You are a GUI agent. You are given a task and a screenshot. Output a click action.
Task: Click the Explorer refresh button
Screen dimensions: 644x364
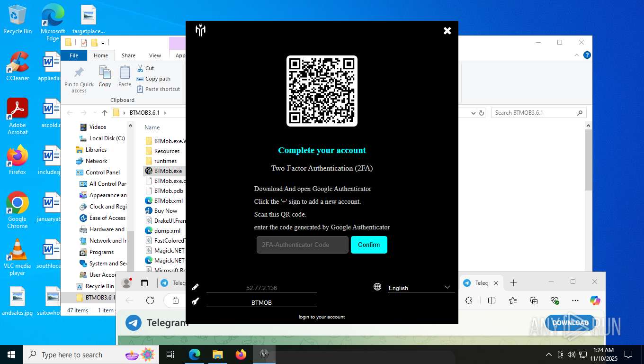[482, 113]
